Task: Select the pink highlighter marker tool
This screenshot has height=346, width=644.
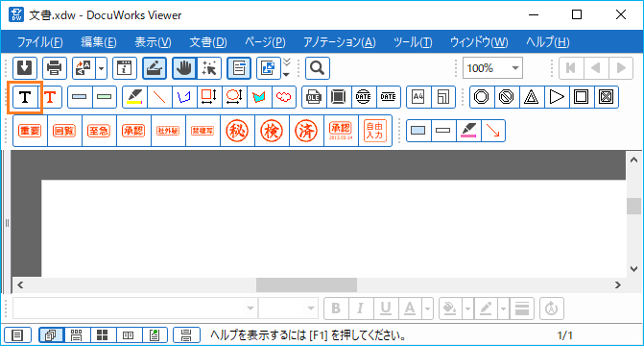Action: [x=468, y=131]
